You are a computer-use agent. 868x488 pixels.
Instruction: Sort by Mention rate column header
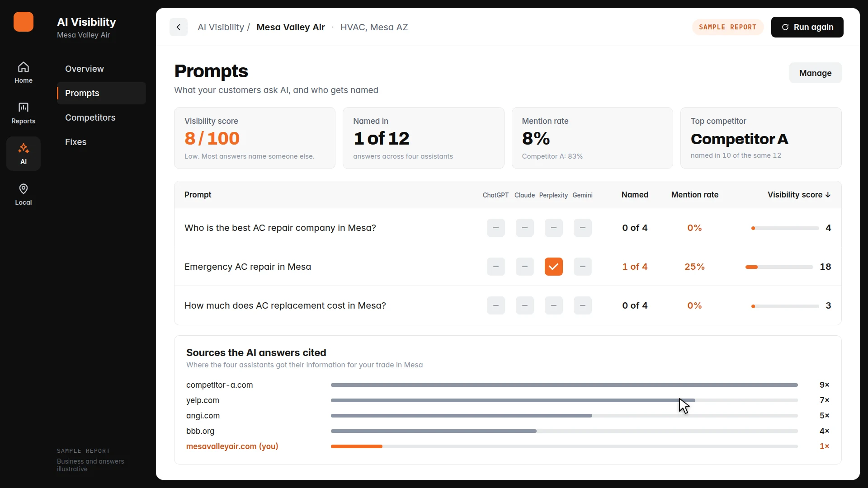[x=694, y=195]
